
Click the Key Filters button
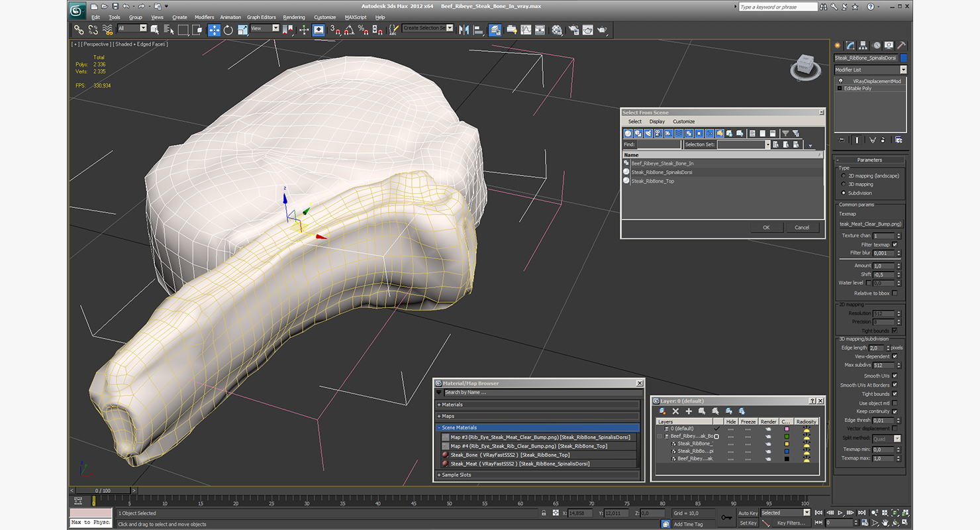click(x=791, y=523)
